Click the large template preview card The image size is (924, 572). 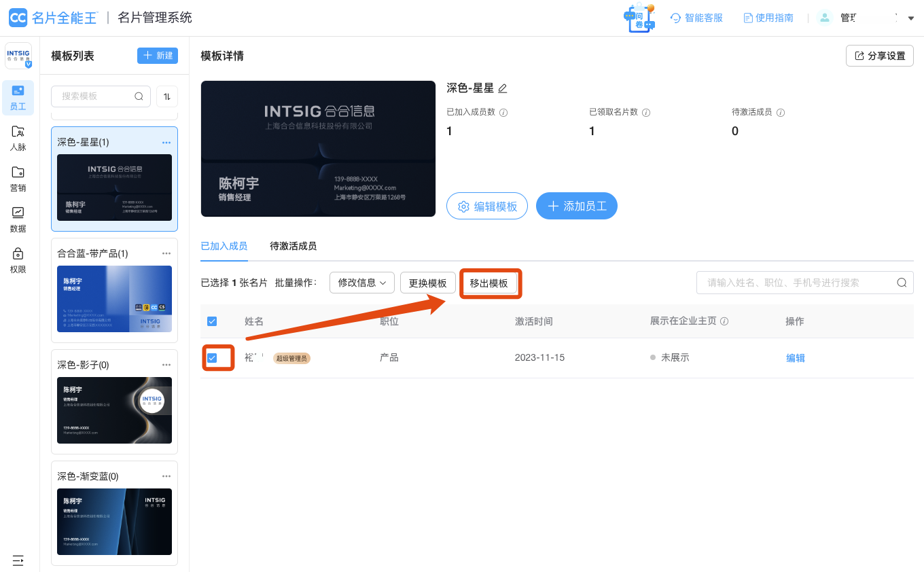click(318, 149)
